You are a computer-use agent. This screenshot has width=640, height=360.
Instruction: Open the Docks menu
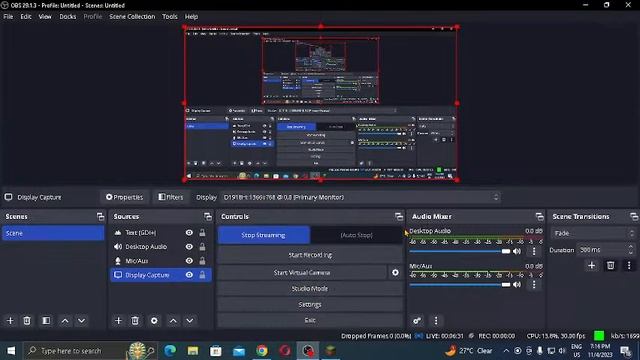(68, 17)
